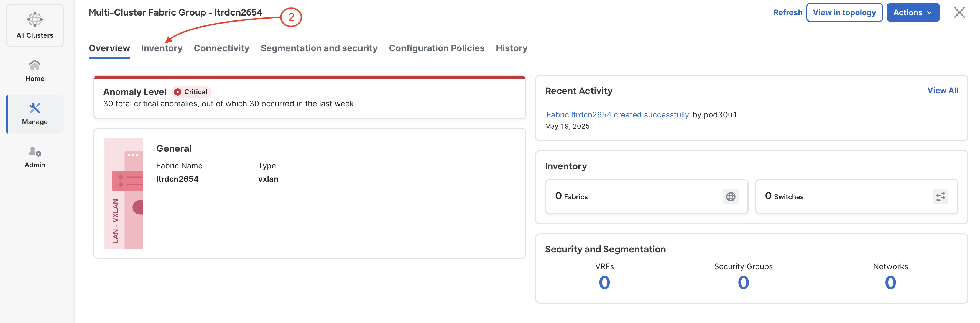
Task: Click the red Critical anomaly icon
Action: (x=177, y=92)
